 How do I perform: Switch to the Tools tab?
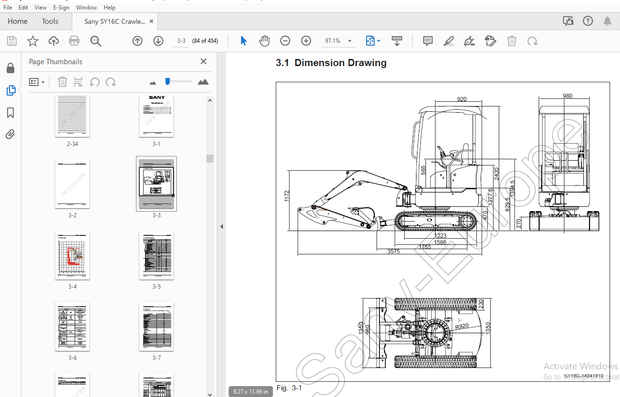pyautogui.click(x=50, y=21)
